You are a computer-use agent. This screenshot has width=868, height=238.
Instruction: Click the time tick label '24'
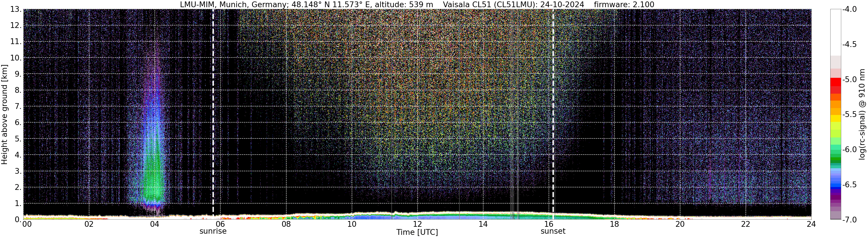click(811, 224)
